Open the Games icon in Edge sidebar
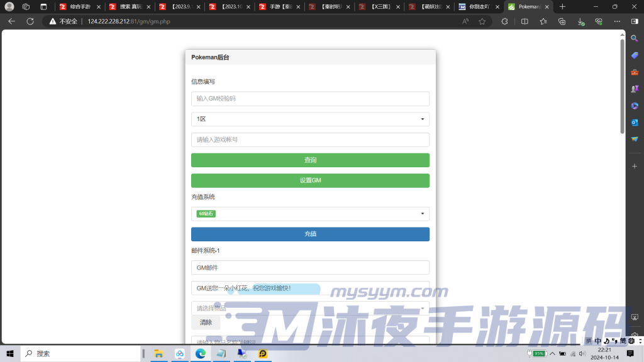The image size is (644, 362). 635,88
